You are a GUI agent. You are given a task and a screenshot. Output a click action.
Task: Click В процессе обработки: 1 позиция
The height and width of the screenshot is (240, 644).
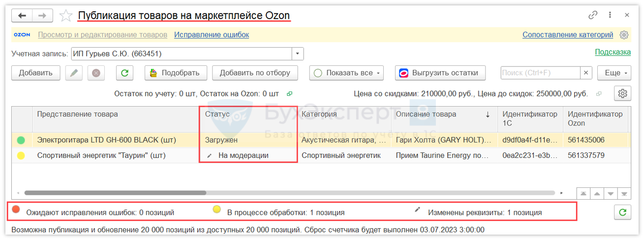[286, 213]
